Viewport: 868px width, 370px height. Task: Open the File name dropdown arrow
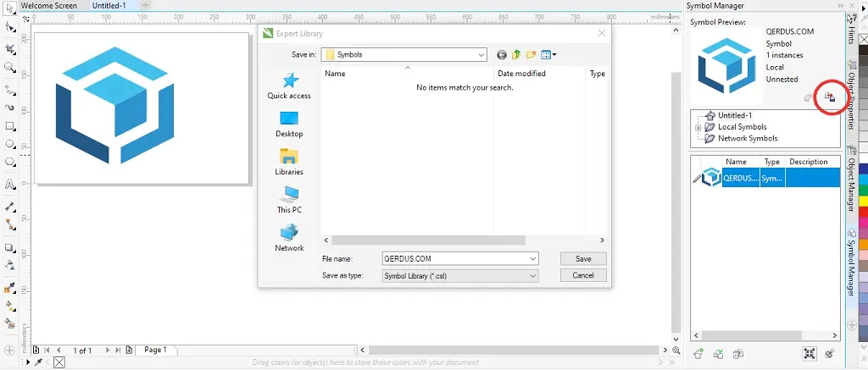tap(532, 258)
